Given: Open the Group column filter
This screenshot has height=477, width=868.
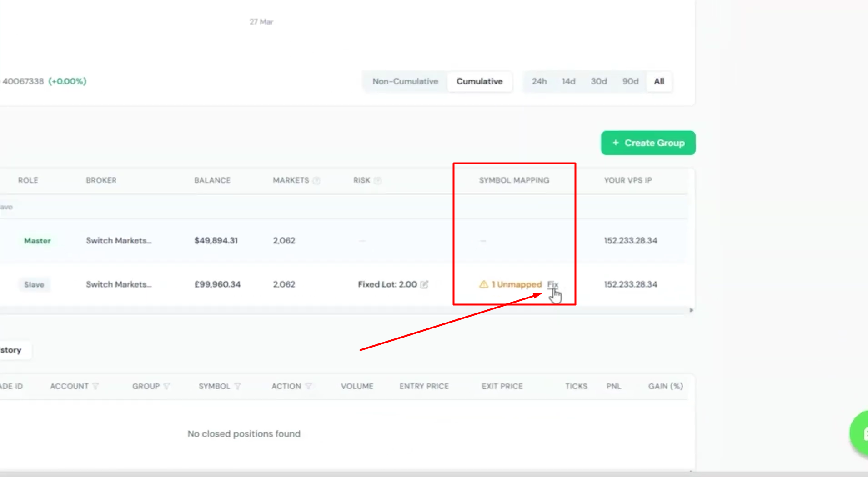Looking at the screenshot, I should [167, 386].
